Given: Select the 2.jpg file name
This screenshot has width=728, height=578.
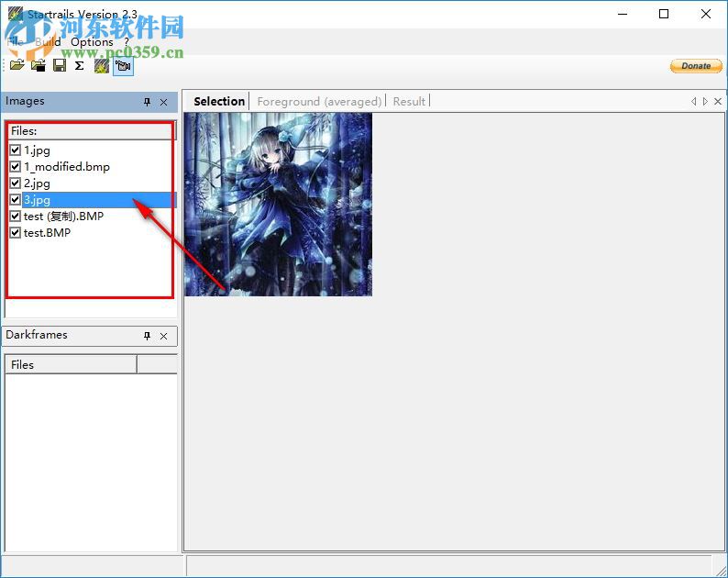Looking at the screenshot, I should point(38,183).
